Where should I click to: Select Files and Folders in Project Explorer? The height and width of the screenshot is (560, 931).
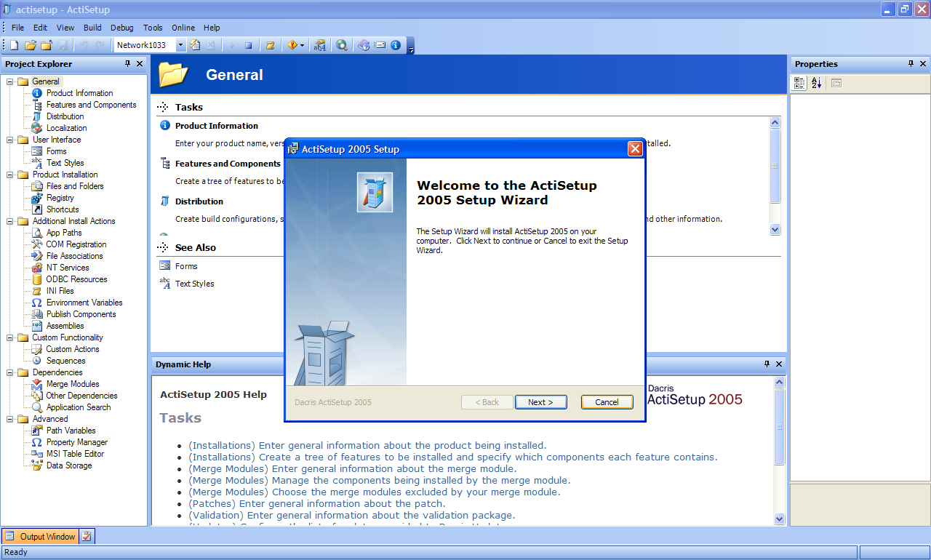(75, 186)
